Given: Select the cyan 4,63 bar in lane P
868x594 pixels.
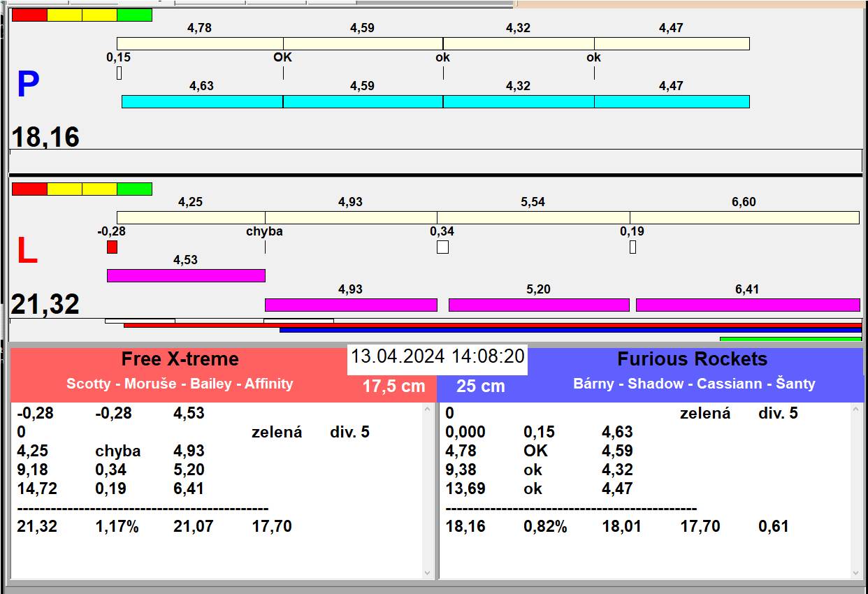Looking at the screenshot, I should click(203, 102).
